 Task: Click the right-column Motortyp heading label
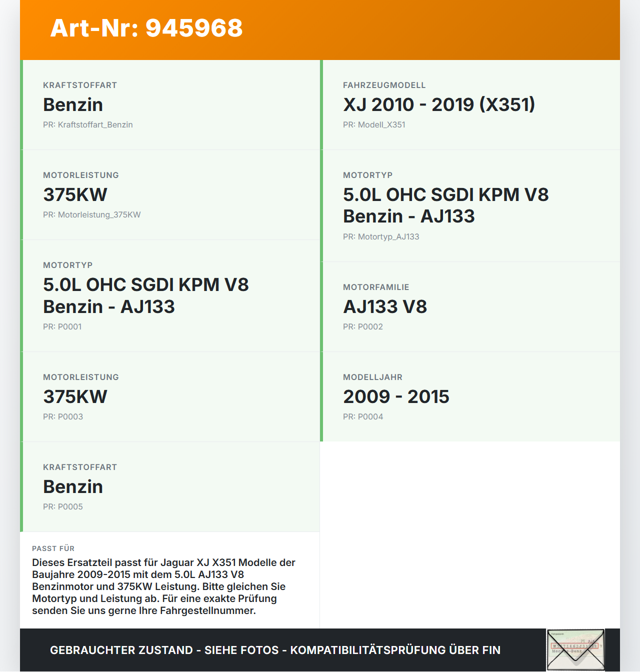click(367, 175)
